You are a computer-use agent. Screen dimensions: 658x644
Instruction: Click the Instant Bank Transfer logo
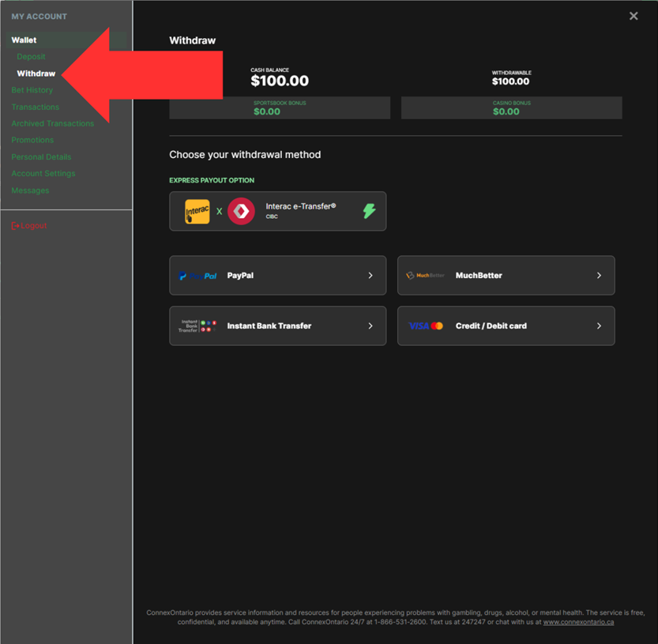tap(197, 326)
